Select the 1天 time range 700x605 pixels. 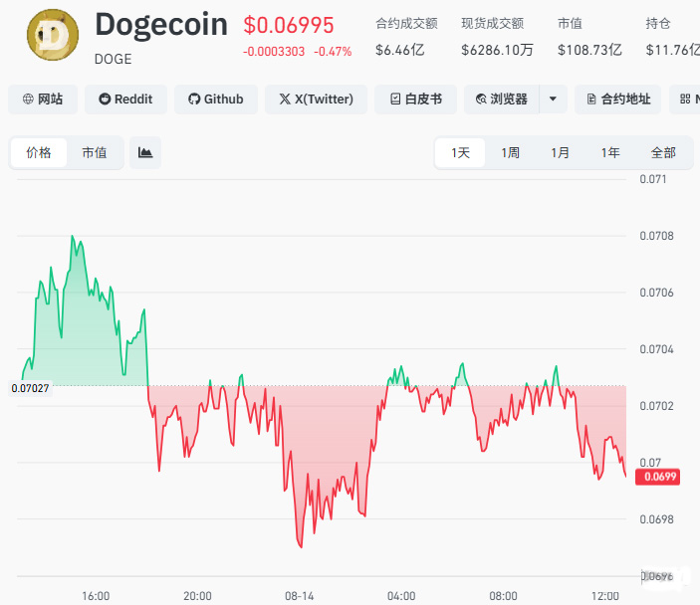[x=460, y=153]
